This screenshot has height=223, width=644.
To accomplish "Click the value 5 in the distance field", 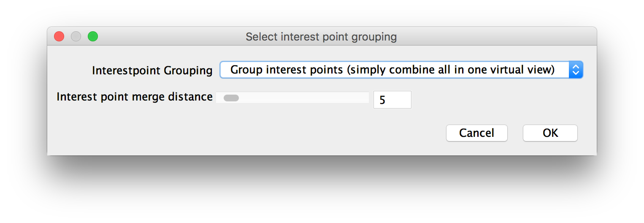I will click(382, 101).
